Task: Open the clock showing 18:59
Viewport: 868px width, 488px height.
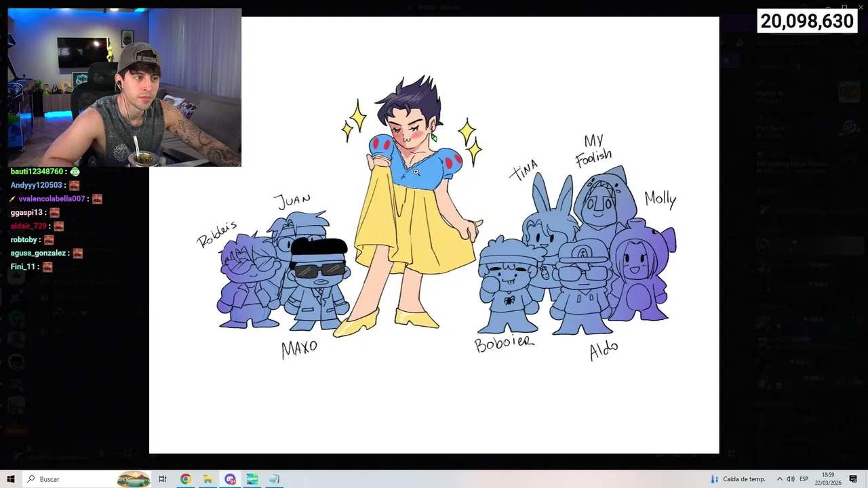Action: pyautogui.click(x=828, y=479)
